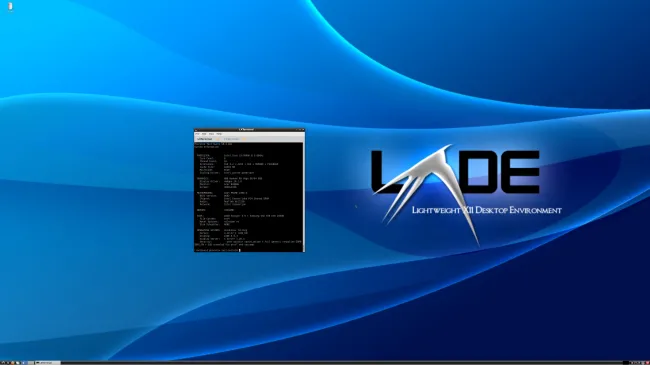Select the LXTerminal button in the taskbar
Image resolution: width=650 pixels, height=365 pixels.
pos(48,363)
